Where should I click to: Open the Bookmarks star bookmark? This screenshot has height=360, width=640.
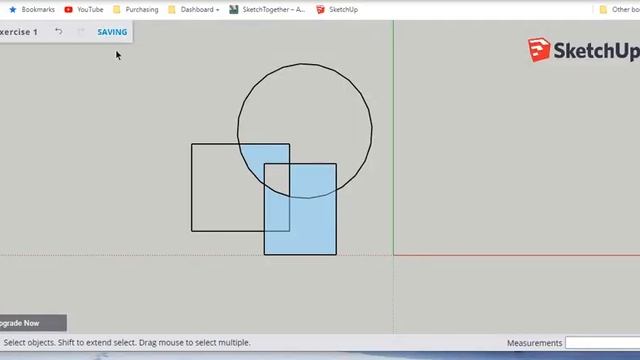coord(32,9)
